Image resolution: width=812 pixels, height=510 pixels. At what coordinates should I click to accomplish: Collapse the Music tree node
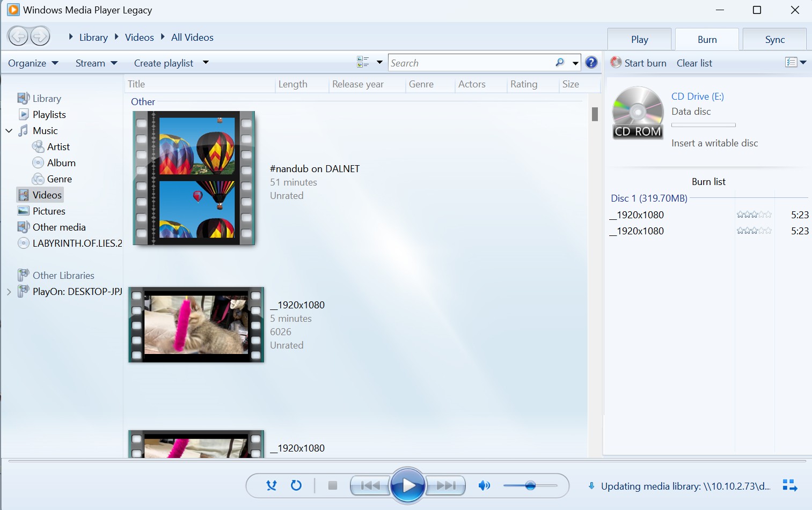pyautogui.click(x=9, y=130)
